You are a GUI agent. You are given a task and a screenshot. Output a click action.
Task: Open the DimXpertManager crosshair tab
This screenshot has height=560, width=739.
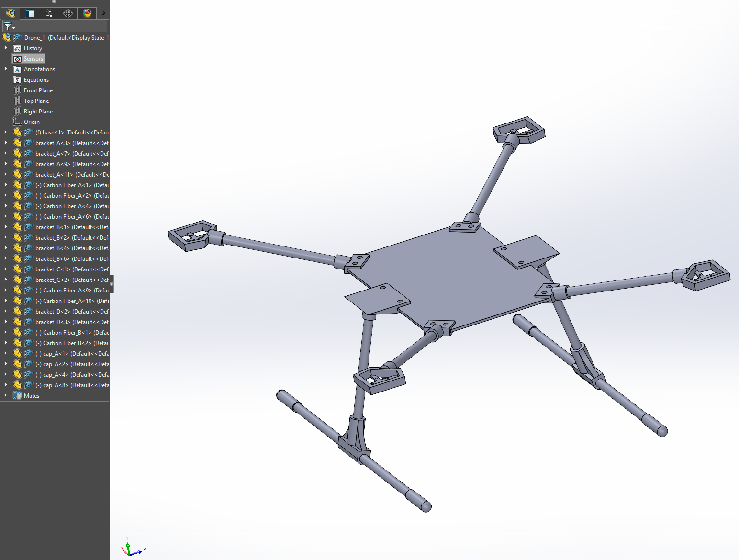[68, 13]
